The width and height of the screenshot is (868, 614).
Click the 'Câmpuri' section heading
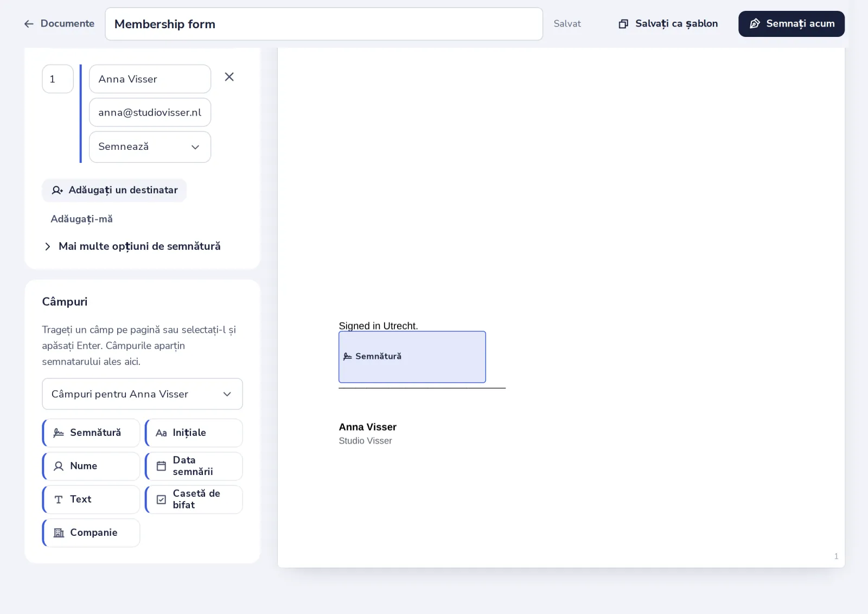click(65, 302)
